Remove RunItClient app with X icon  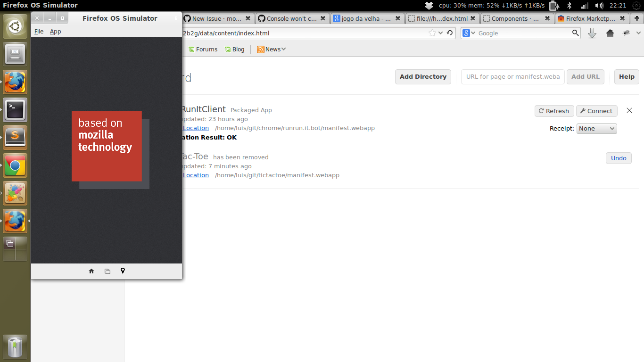click(x=629, y=110)
